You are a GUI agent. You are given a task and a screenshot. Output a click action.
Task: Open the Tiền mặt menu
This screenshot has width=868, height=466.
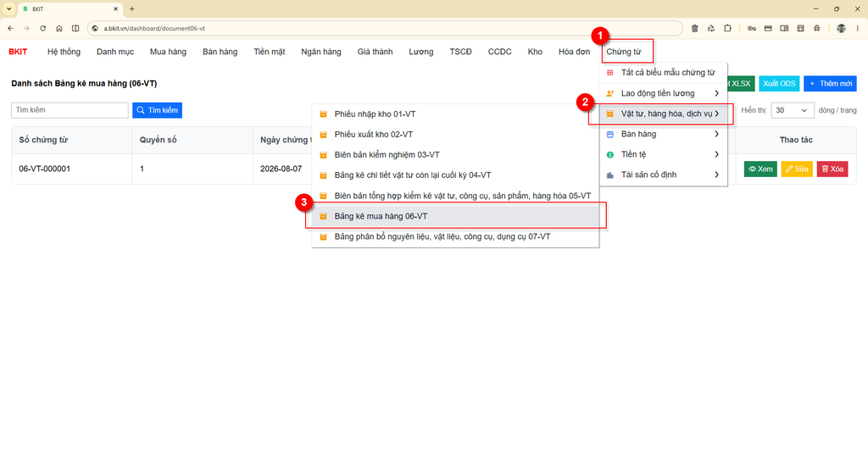point(269,52)
